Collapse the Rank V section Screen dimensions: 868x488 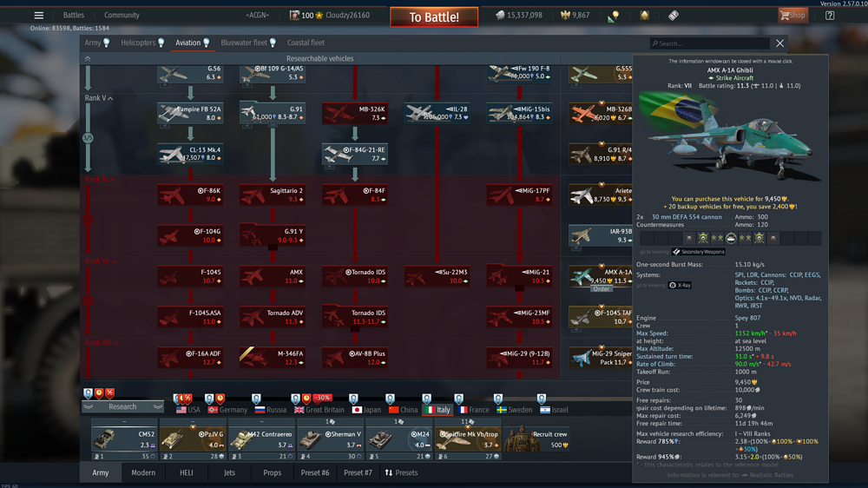pyautogui.click(x=99, y=98)
